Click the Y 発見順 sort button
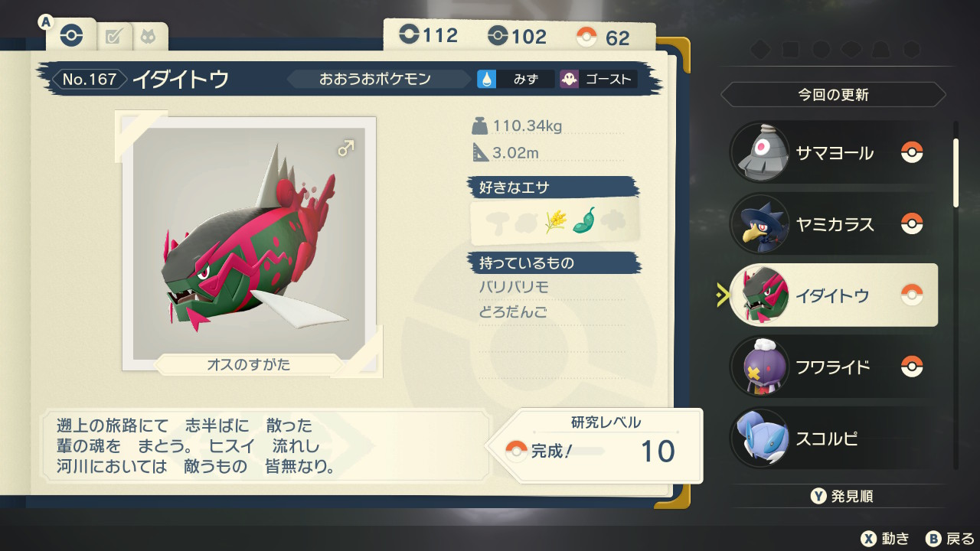This screenshot has width=980, height=551. point(842,497)
